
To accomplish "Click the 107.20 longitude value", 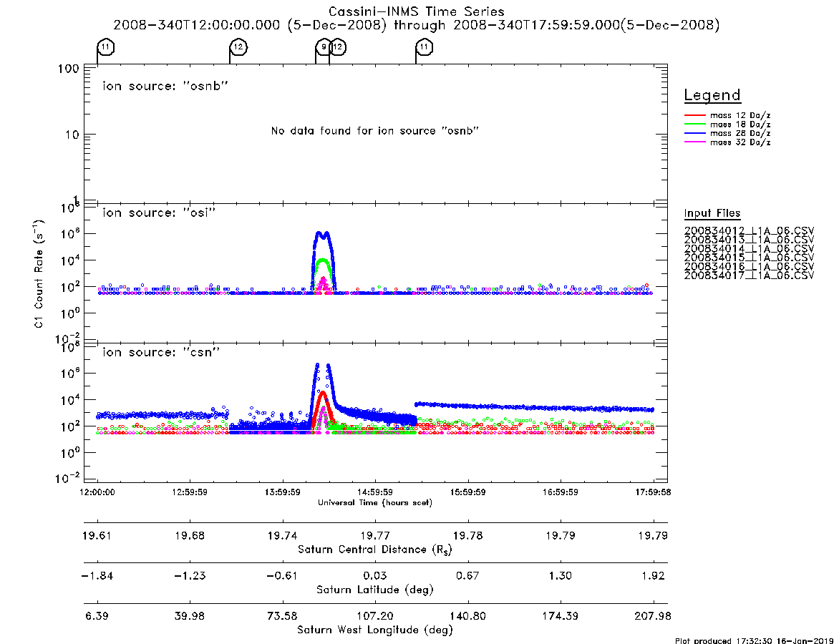I will (375, 616).
